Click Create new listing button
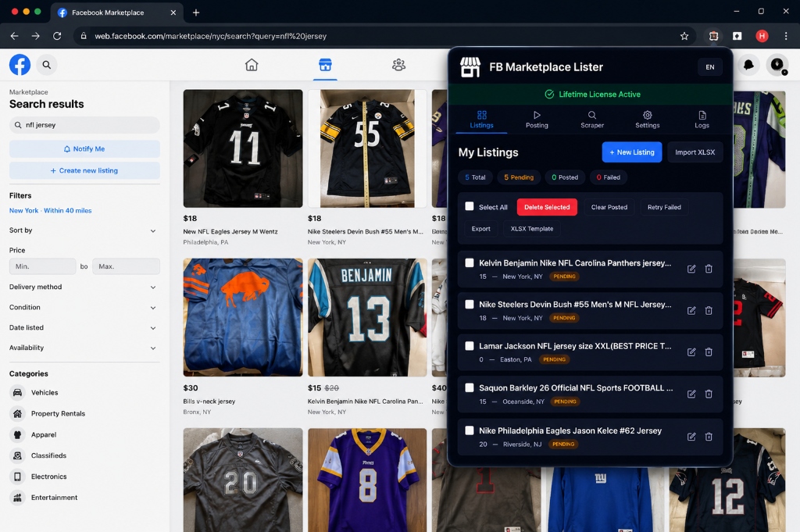Screen dimensions: 800x532 (84, 170)
